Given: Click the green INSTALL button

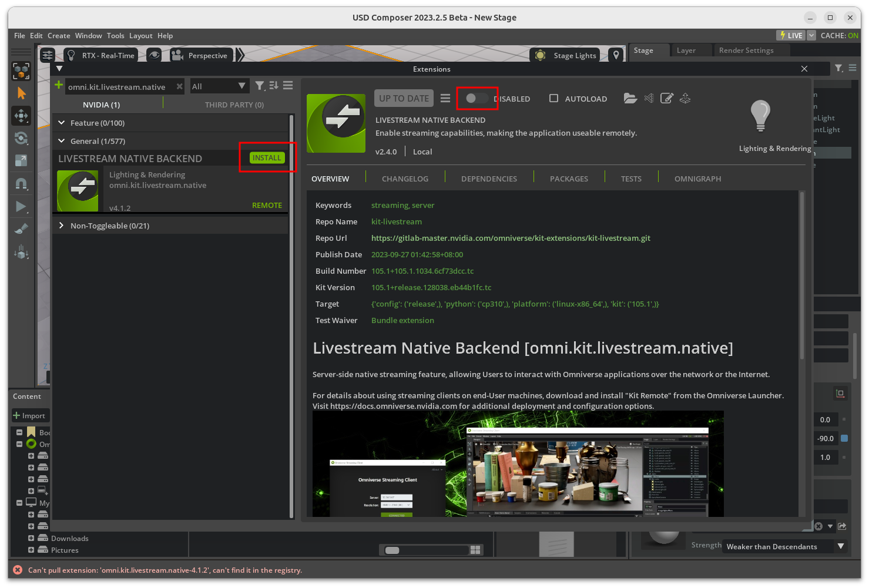Looking at the screenshot, I should (x=267, y=157).
